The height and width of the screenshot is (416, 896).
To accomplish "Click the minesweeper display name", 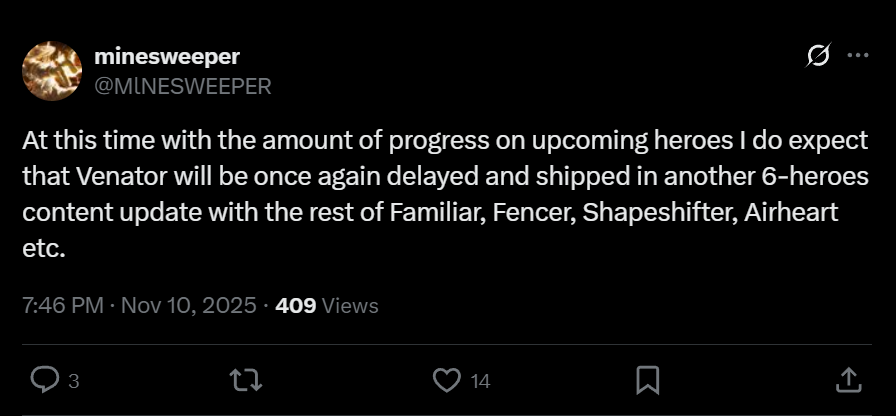I will click(167, 57).
